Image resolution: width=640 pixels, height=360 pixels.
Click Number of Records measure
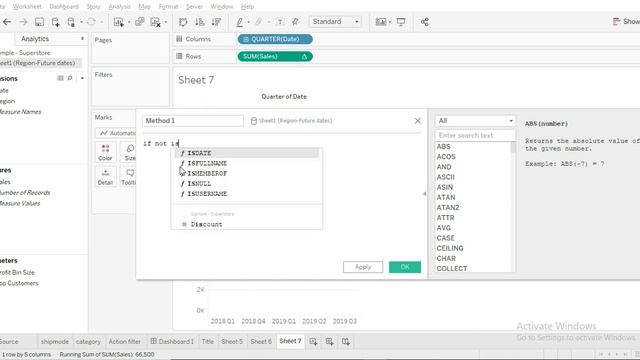coord(24,193)
